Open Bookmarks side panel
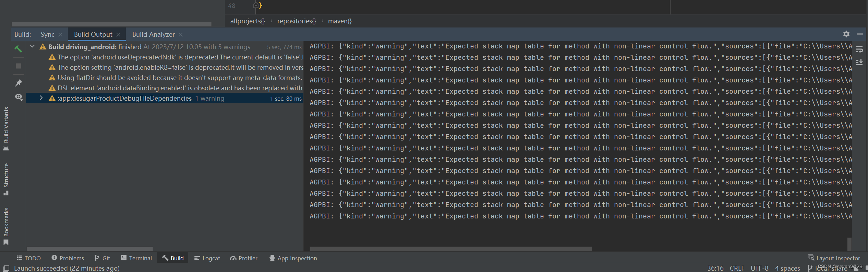This screenshot has width=868, height=272. point(6,226)
